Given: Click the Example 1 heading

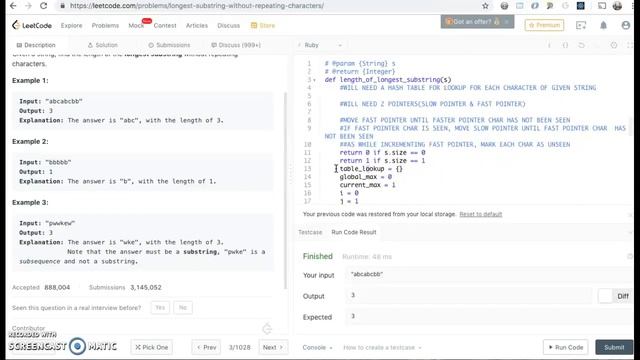Looking at the screenshot, I should pos(30,80).
